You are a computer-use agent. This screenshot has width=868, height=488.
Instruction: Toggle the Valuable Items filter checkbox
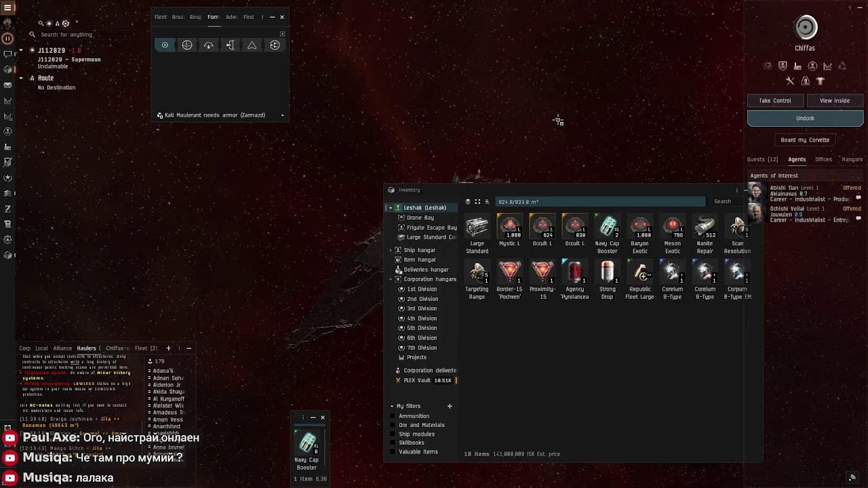(393, 451)
